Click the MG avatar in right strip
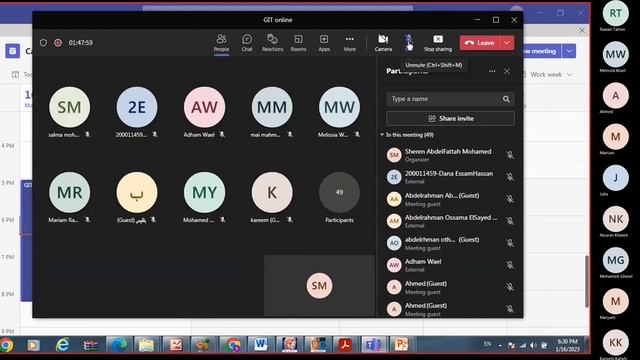Viewport: 640px width, 360px height. 616,260
